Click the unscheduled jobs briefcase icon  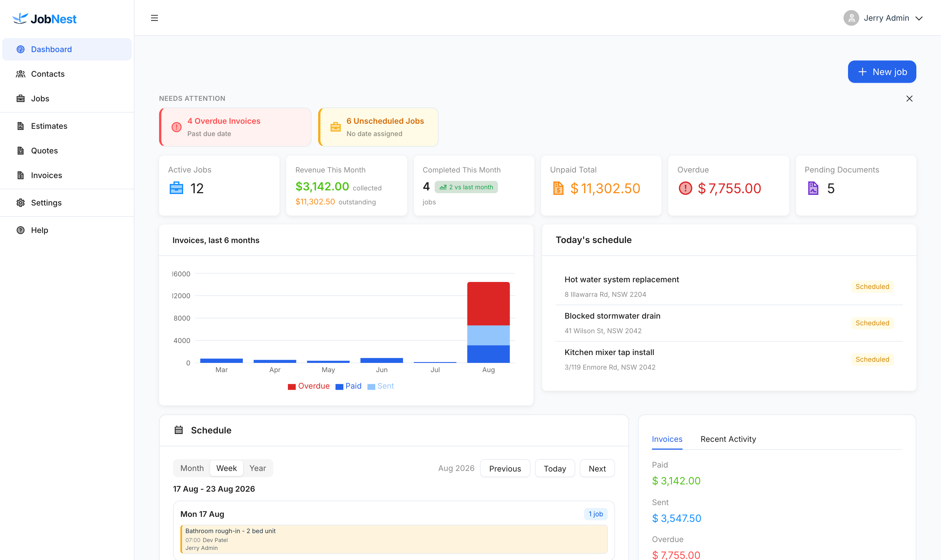tap(336, 127)
